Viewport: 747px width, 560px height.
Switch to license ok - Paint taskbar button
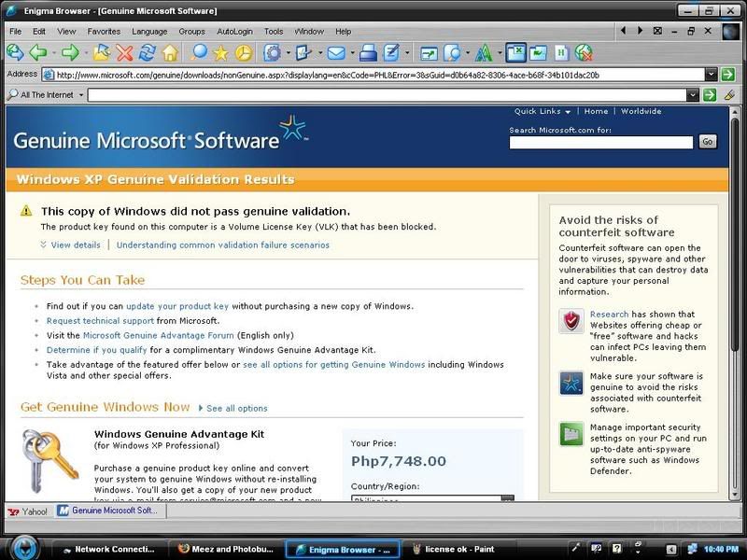point(454,550)
